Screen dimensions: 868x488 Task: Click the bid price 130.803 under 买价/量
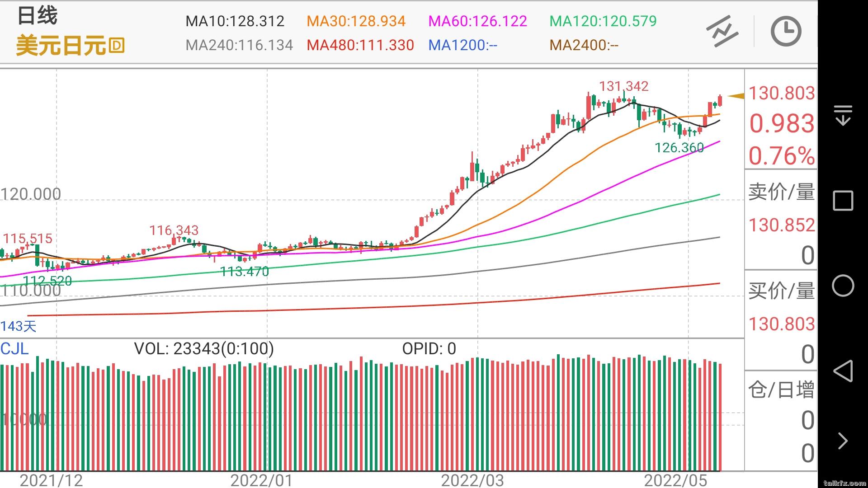click(x=782, y=324)
